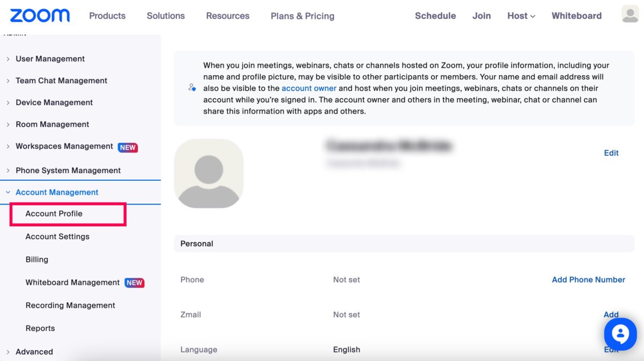Open Whiteboard Management in sidebar
Image resolution: width=644 pixels, height=361 pixels.
[72, 283]
